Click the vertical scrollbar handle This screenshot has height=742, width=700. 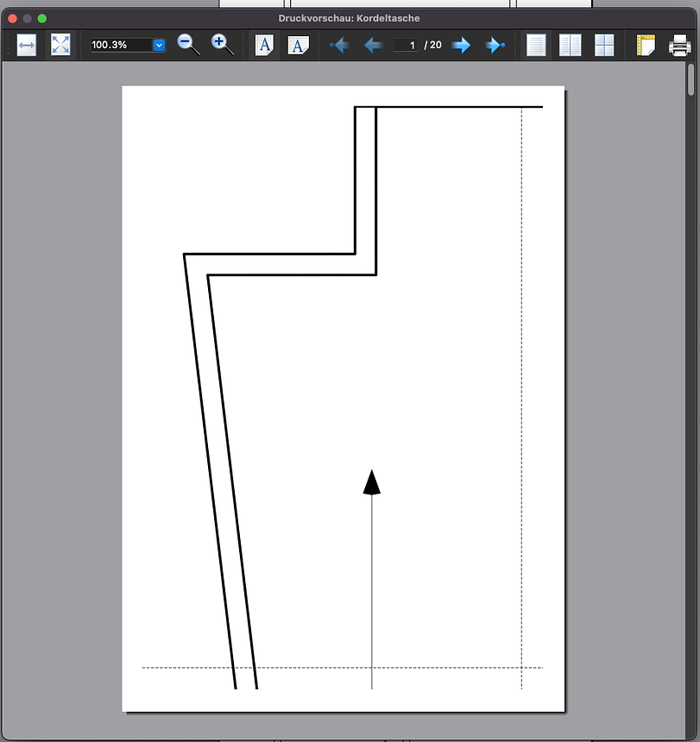click(691, 79)
